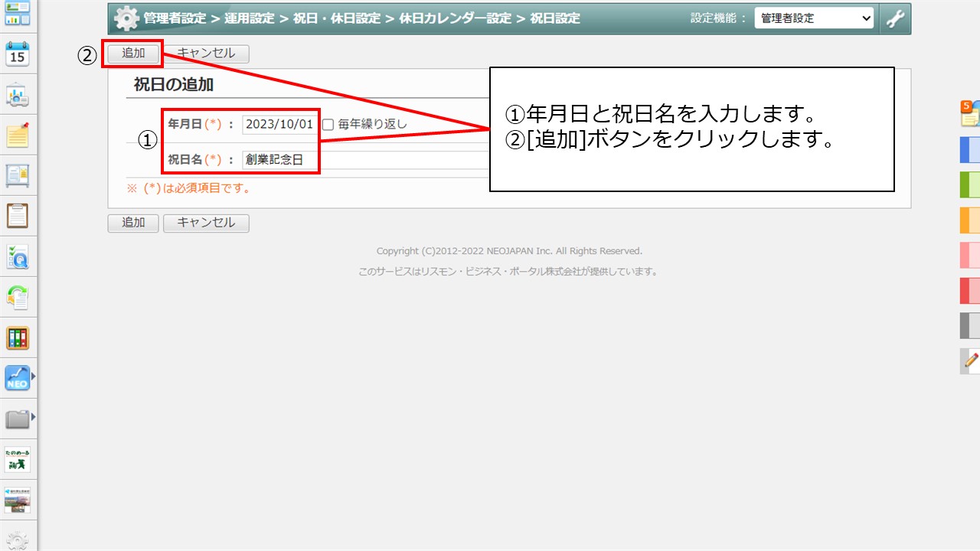Image resolution: width=980 pixels, height=551 pixels.
Task: Enable the 毎年繰り返し checkbox
Action: pyautogui.click(x=326, y=124)
